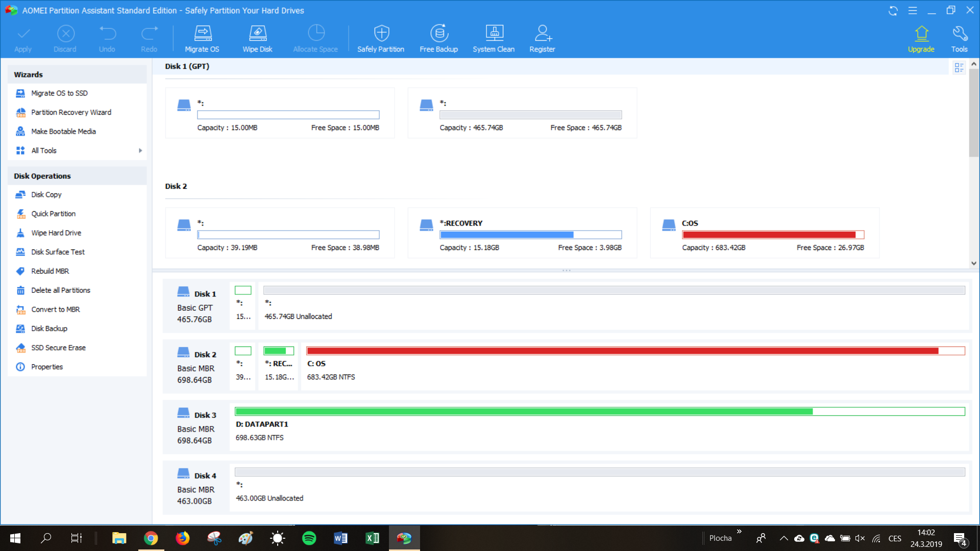
Task: Choose Disk Surface Test operation
Action: coord(58,252)
